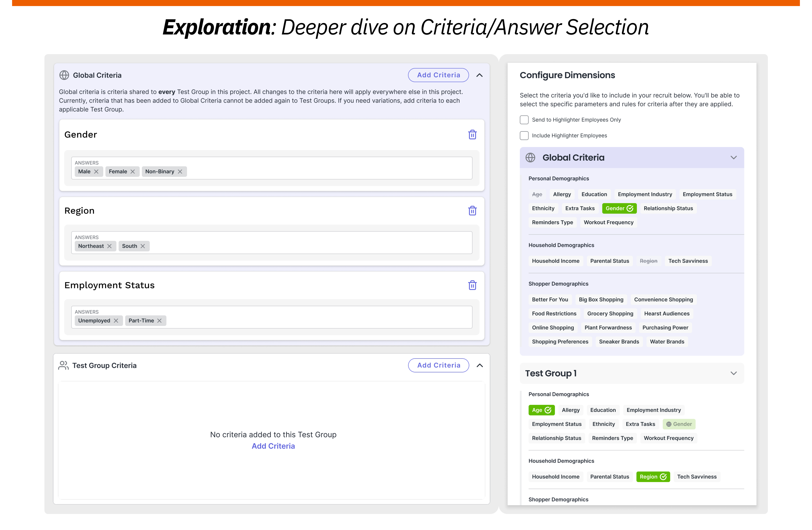Click the globally-locked Gender chip in Test Group 1
Screen dimensions: 812x530
pos(679,424)
